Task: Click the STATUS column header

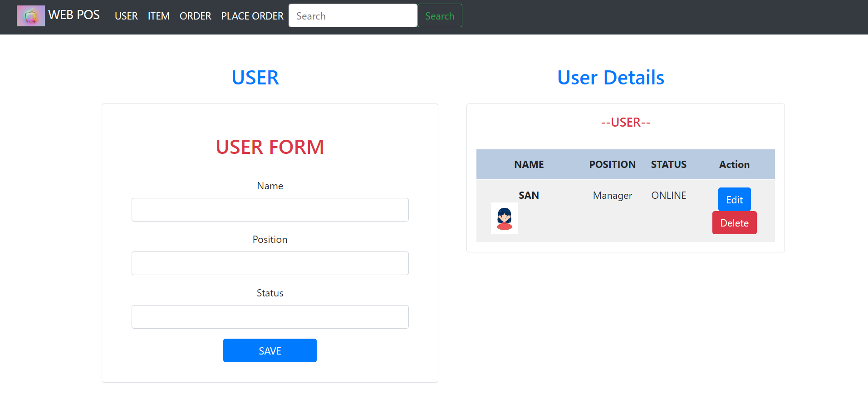Action: [668, 164]
